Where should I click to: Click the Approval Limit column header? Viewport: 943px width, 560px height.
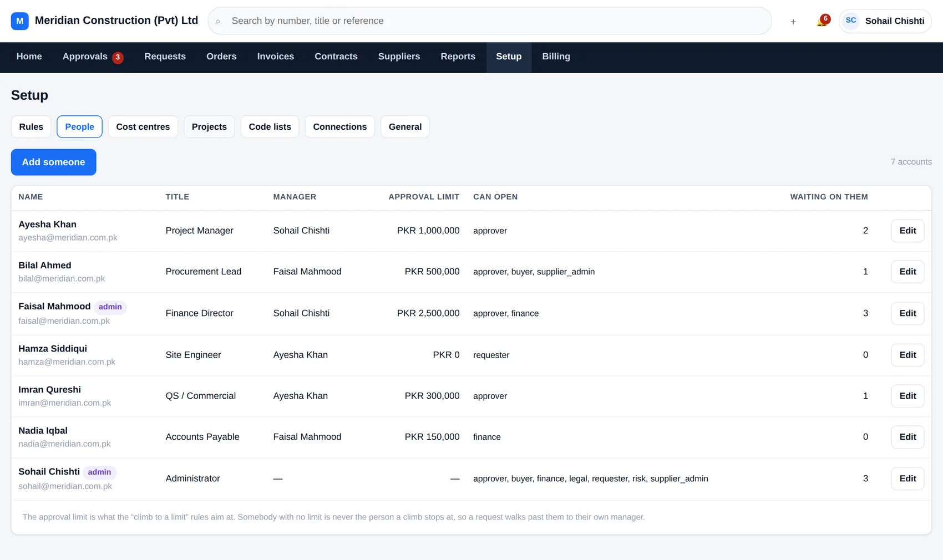[x=424, y=197]
